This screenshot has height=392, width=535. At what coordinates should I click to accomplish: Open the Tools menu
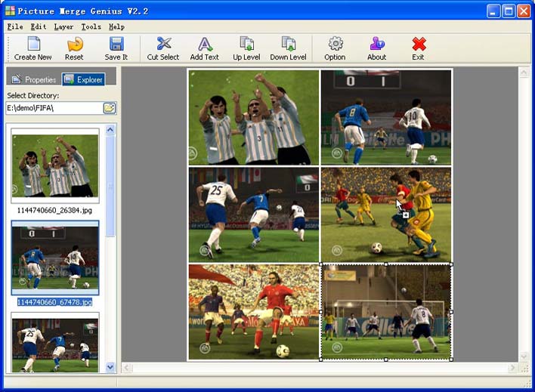91,26
